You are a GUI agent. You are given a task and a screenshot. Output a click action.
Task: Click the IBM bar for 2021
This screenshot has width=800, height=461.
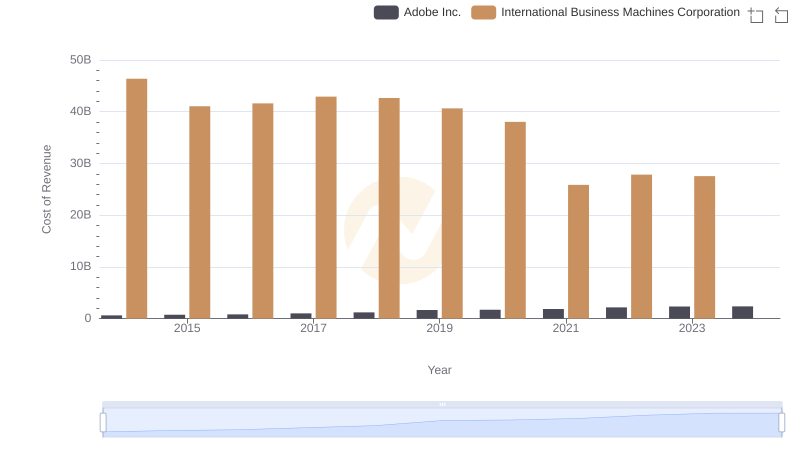[579, 251]
